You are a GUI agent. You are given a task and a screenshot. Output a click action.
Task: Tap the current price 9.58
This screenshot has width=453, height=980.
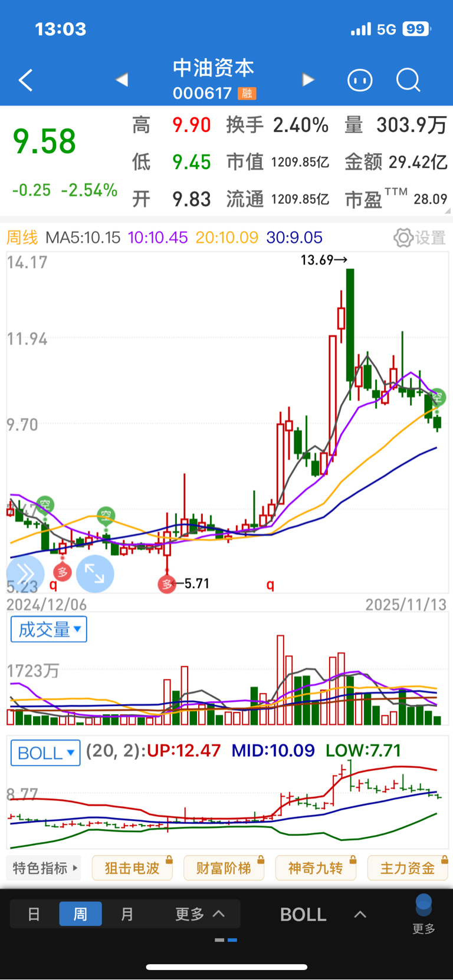click(x=44, y=141)
